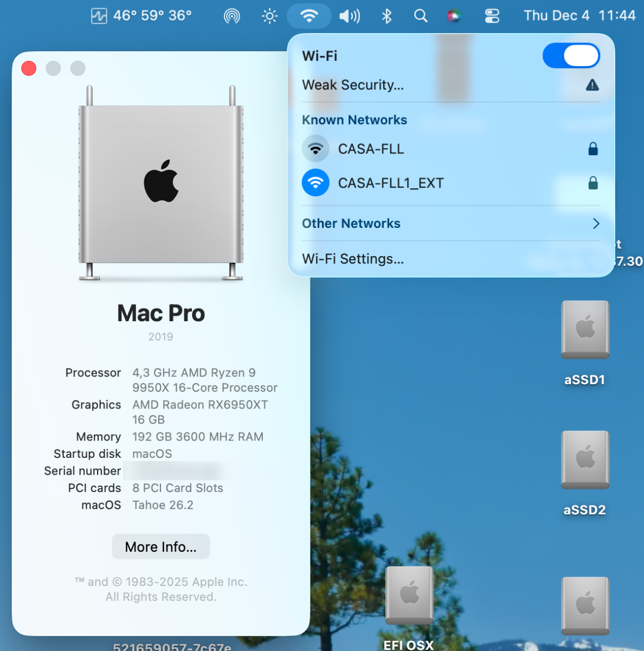This screenshot has width=644, height=651.
Task: Click the AMD Radeon RX6950XT graphics value
Action: pyautogui.click(x=200, y=412)
